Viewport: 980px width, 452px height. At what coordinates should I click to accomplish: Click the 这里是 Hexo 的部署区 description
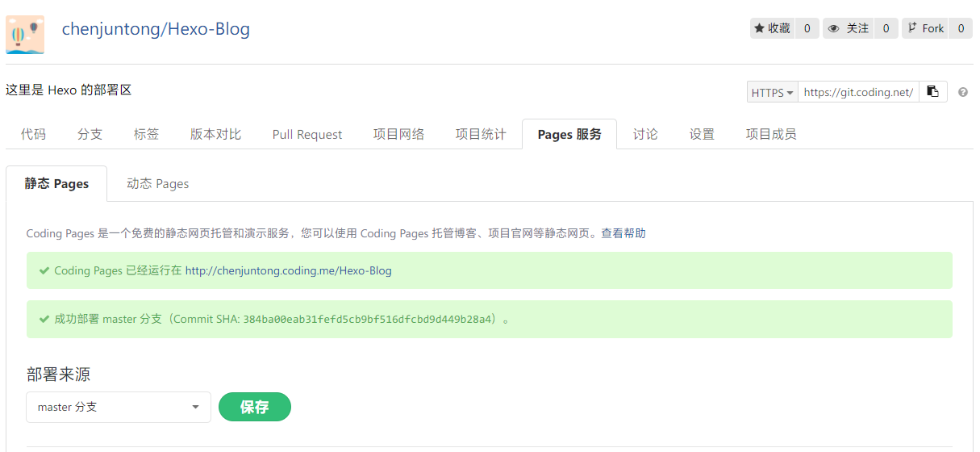coord(69,90)
